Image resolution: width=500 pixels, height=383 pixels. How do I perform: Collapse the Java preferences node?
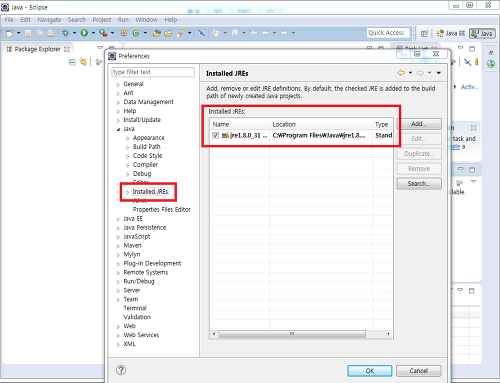point(118,129)
